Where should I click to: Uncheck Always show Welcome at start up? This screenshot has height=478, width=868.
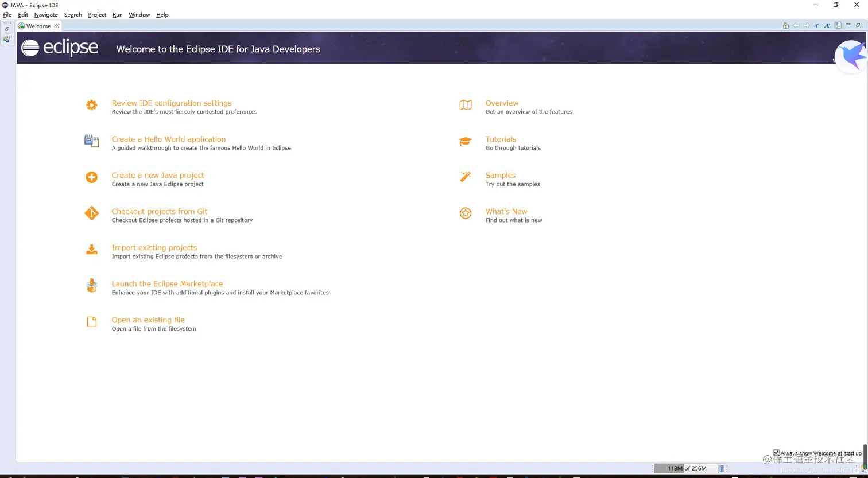click(x=776, y=453)
